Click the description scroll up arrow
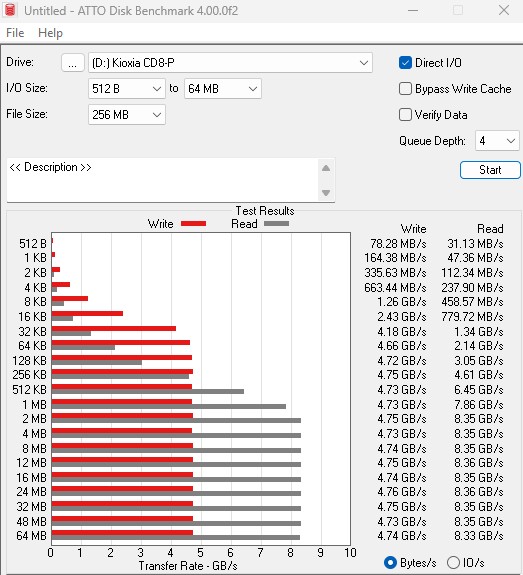 click(326, 168)
